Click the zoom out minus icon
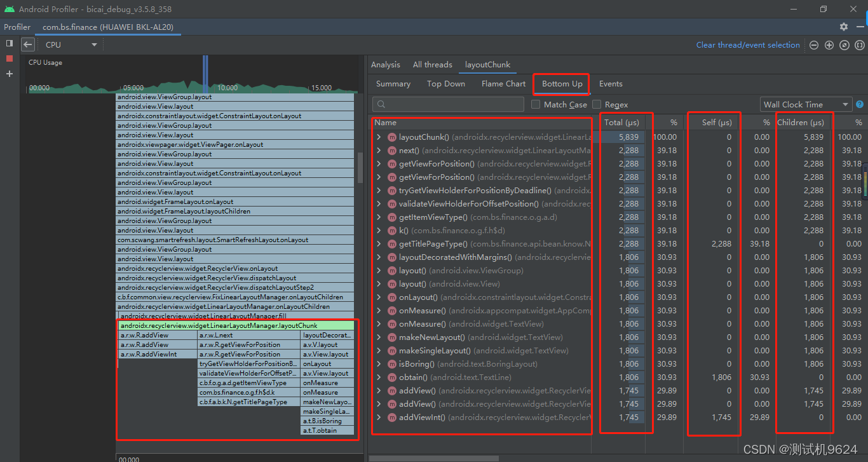 (814, 45)
